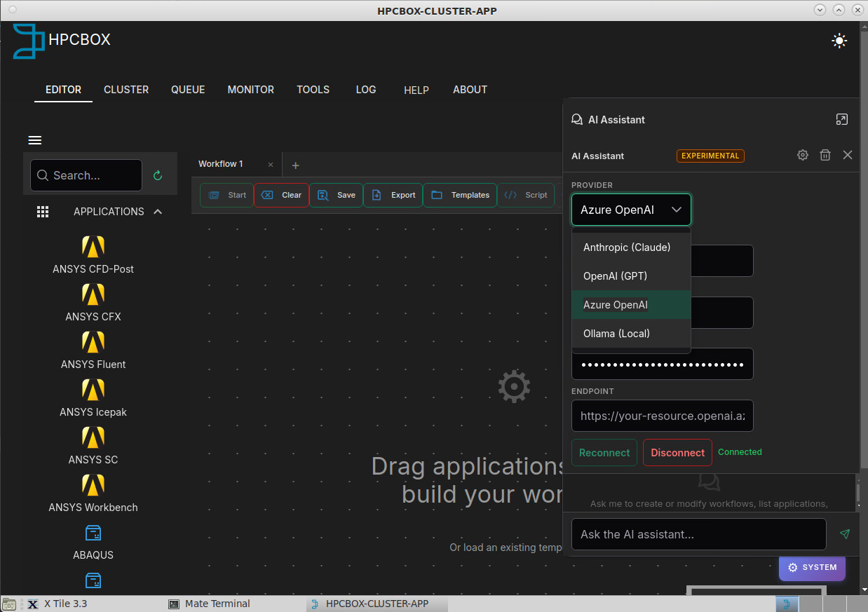Click the show desktop taskbar icon

click(9, 604)
